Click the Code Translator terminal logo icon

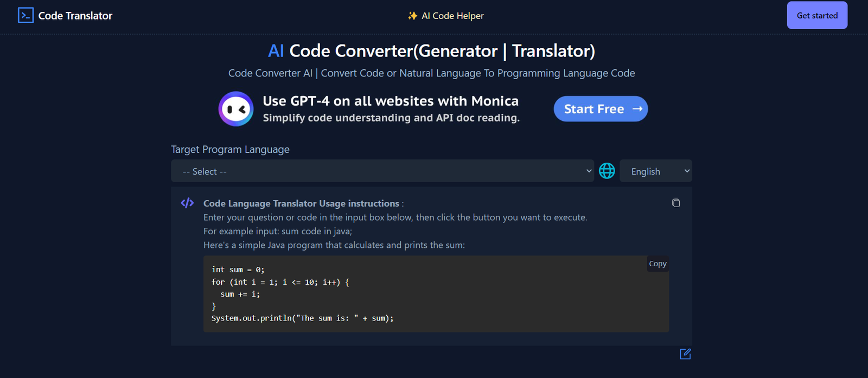25,15
